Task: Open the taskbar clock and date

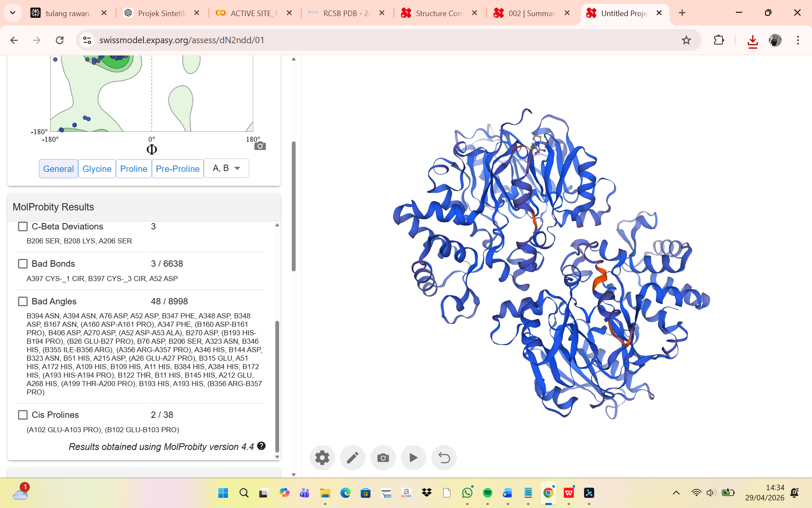Action: (x=764, y=493)
